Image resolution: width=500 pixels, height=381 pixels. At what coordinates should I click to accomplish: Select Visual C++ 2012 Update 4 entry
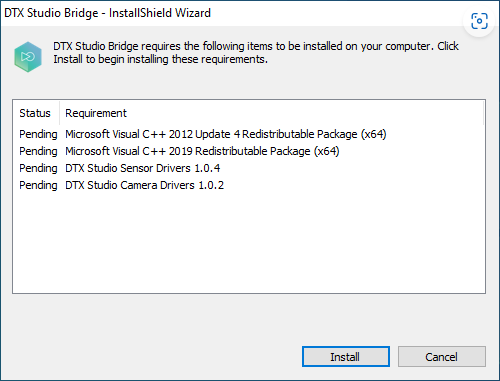[226, 134]
